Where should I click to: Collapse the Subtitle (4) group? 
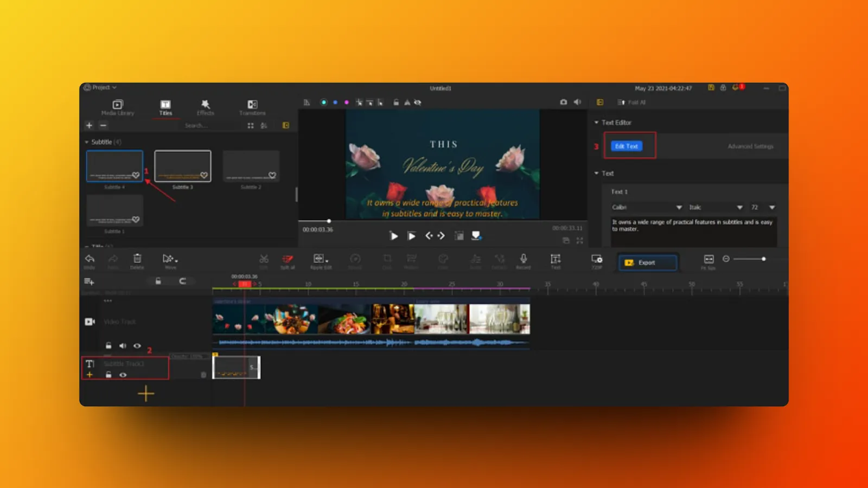tap(87, 142)
